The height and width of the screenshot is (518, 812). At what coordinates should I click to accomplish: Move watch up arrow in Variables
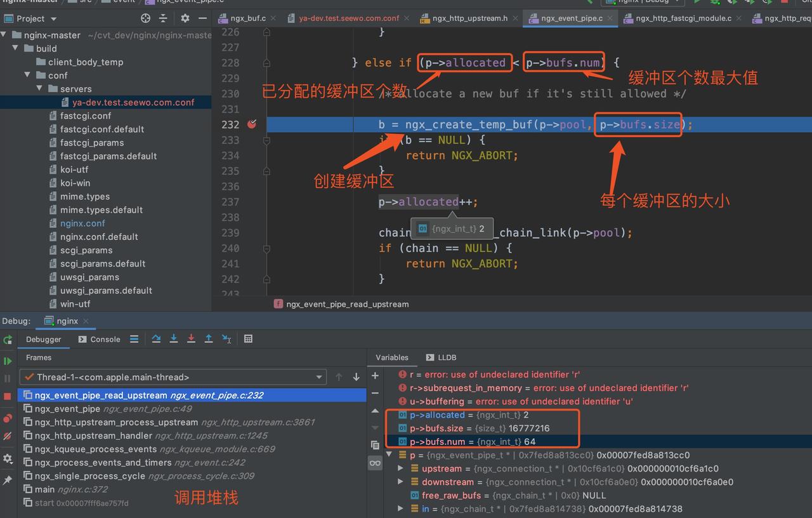(375, 411)
